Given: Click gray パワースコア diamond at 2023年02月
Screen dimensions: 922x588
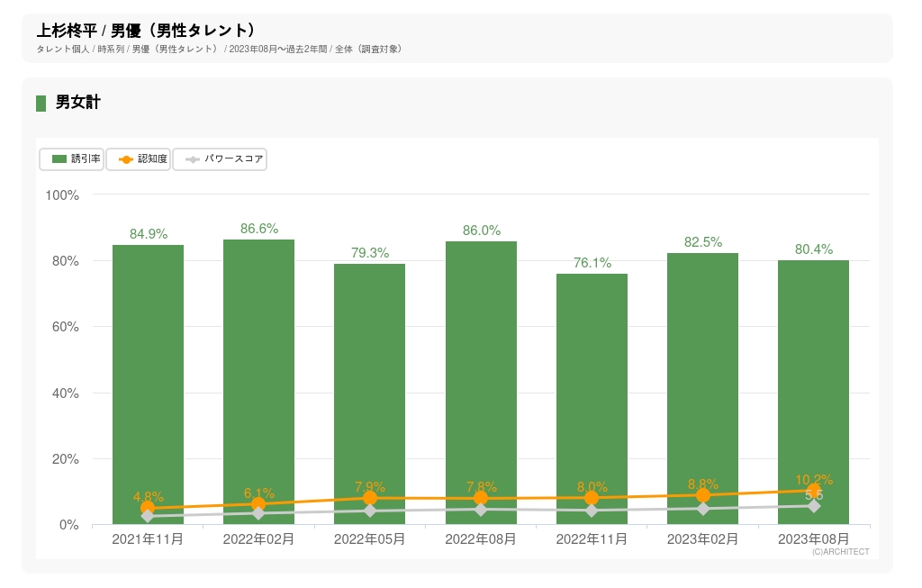Looking at the screenshot, I should (702, 509).
